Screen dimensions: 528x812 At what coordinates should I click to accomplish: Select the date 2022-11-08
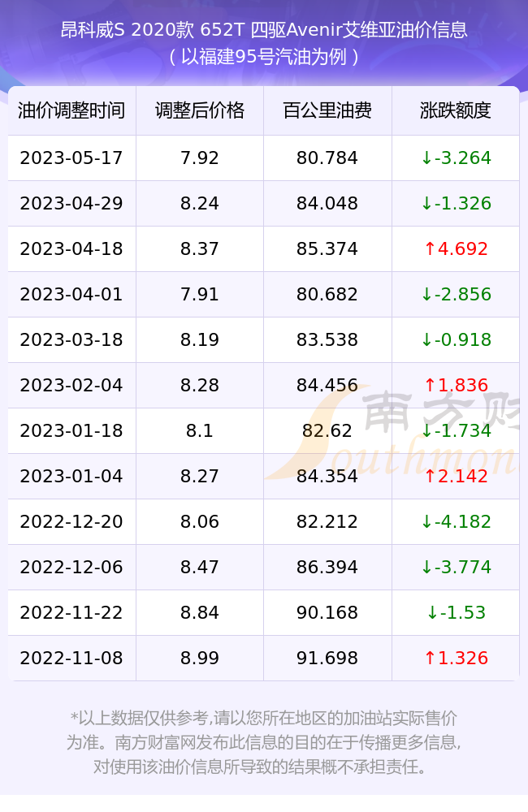click(71, 659)
